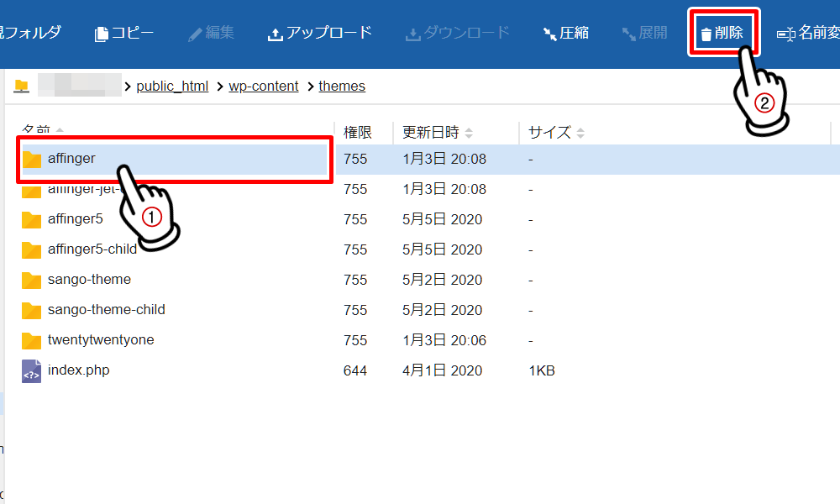Click the sango-theme-child folder icon
This screenshot has height=504, width=840.
[x=32, y=310]
